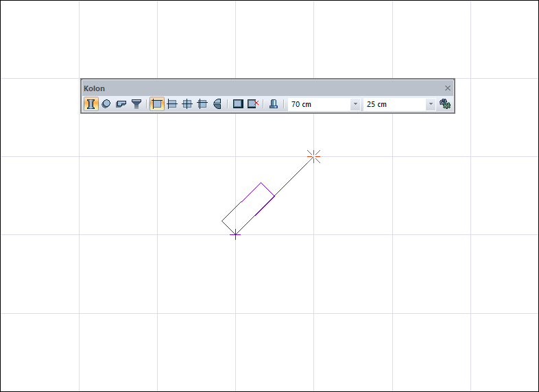Click inside the 70 cm value field

(x=319, y=104)
